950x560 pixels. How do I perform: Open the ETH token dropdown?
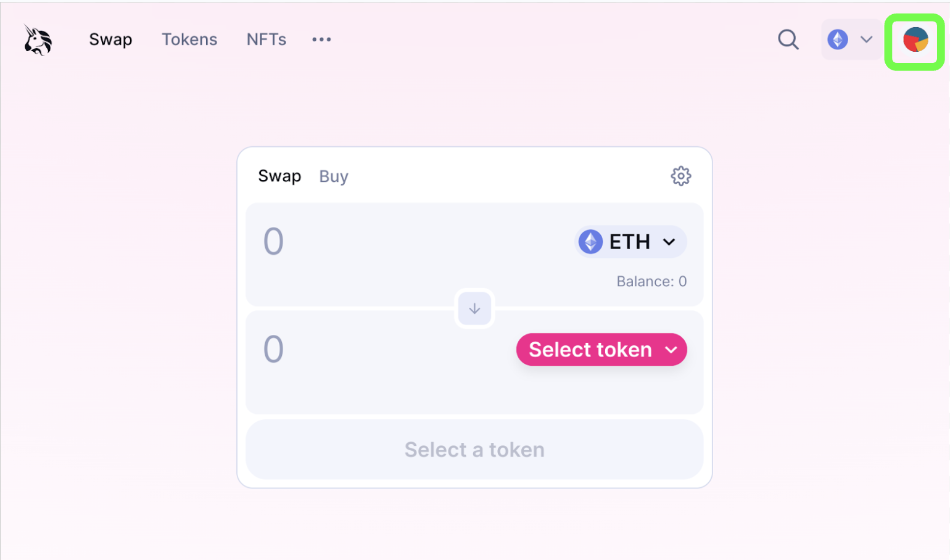click(x=630, y=242)
